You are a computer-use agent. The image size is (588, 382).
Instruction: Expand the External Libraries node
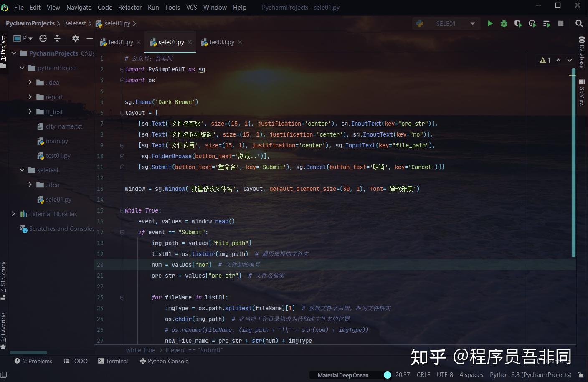click(x=14, y=214)
